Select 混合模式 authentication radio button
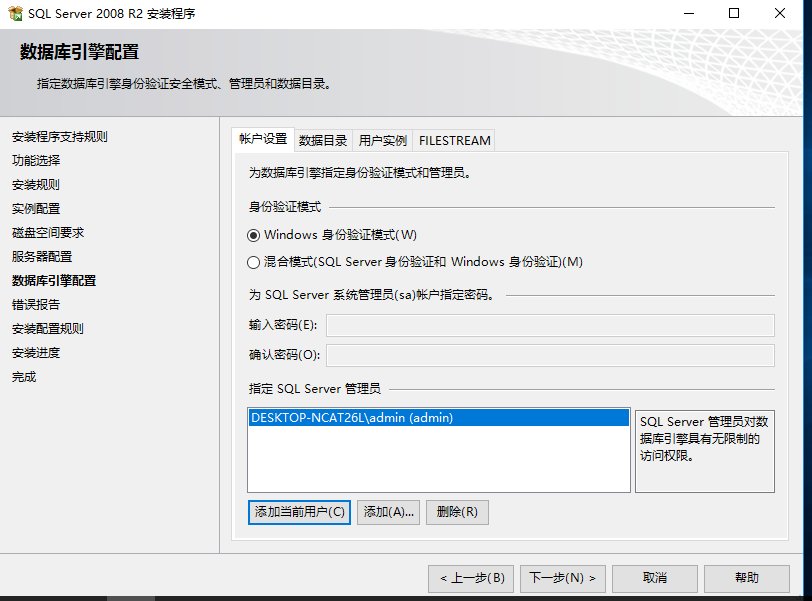 [253, 262]
